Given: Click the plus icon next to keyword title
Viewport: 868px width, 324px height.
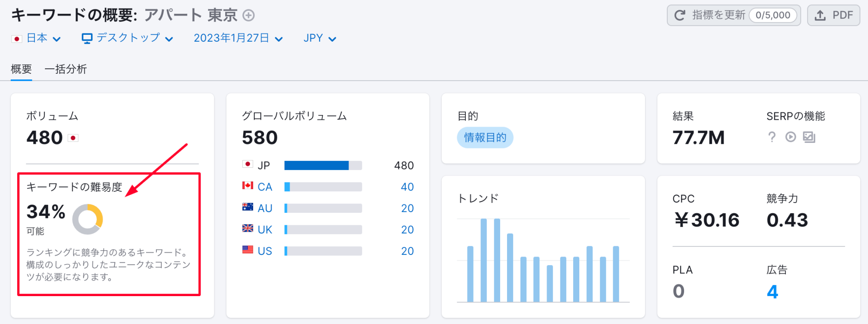Looking at the screenshot, I should coord(248,15).
